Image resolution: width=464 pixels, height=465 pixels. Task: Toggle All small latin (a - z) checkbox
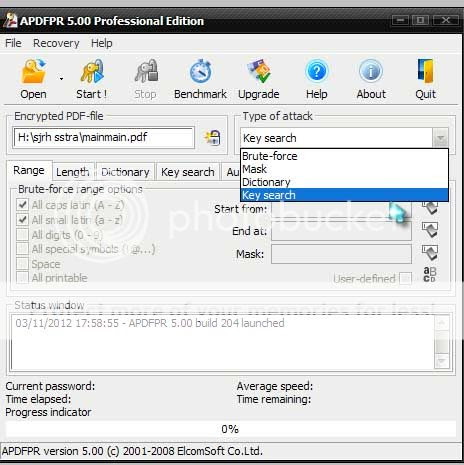(22, 220)
